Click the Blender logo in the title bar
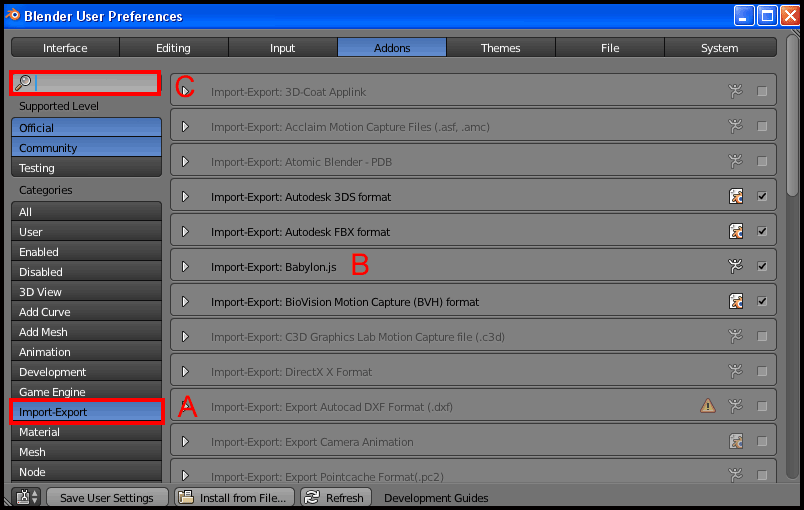Screen dimensions: 804x510 12,15
